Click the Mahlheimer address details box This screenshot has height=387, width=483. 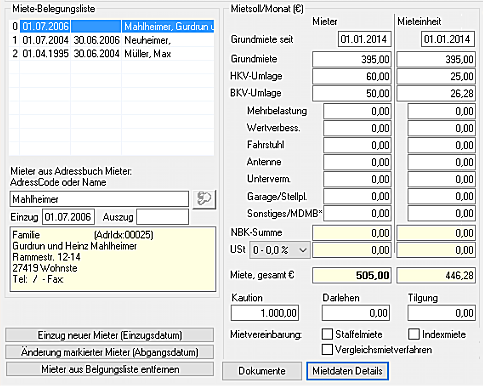pyautogui.click(x=113, y=259)
